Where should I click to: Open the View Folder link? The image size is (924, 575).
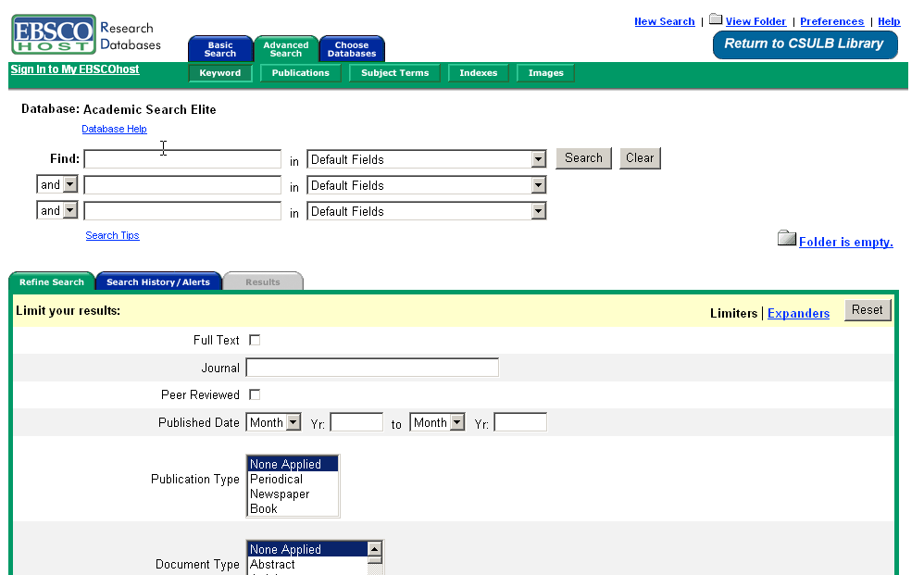756,22
